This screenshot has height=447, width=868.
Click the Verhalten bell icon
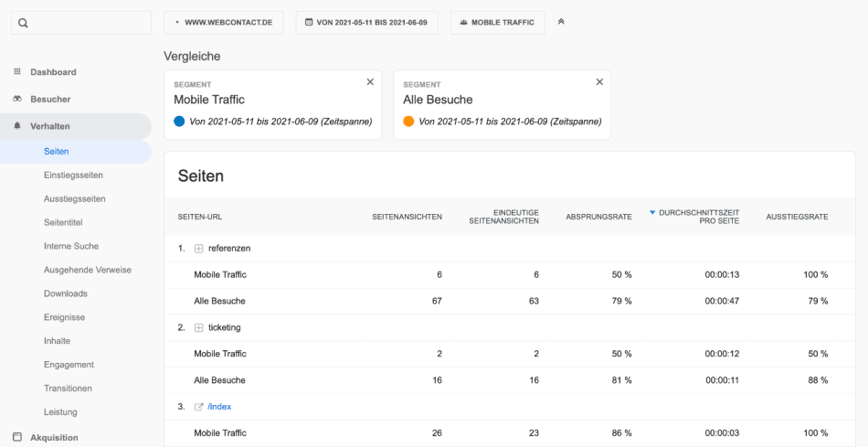pyautogui.click(x=17, y=126)
